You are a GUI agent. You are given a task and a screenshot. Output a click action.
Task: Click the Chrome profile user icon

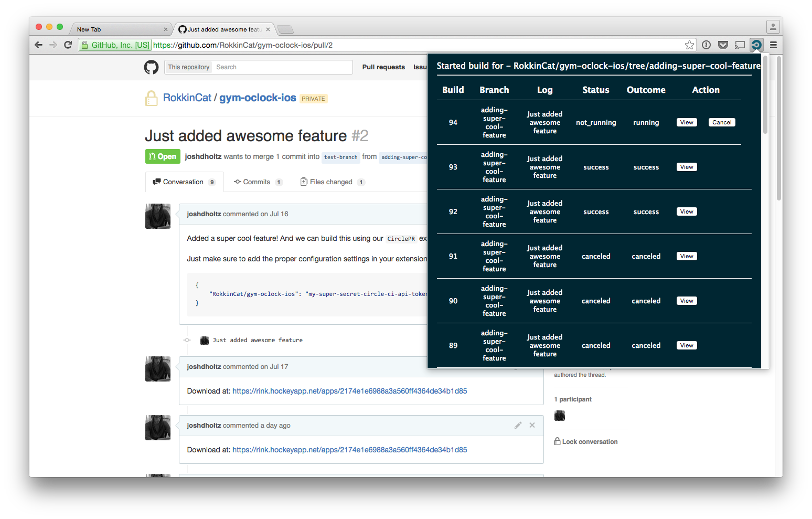pos(773,26)
